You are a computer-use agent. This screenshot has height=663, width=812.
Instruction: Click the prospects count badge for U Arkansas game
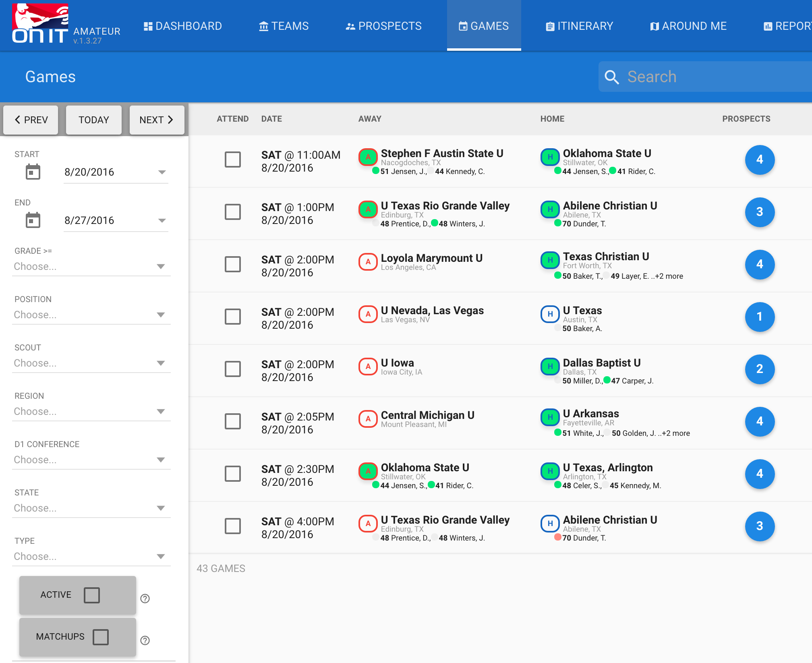point(760,421)
